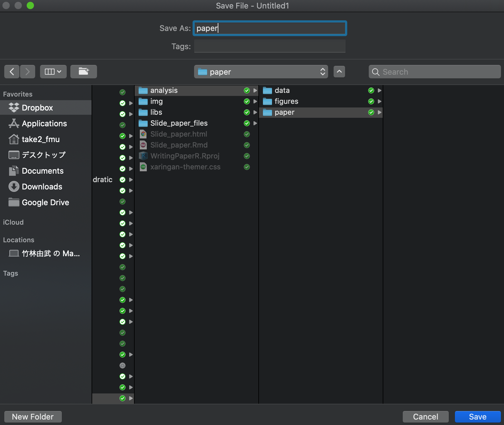Select the analysis folder
504x425 pixels.
click(x=197, y=90)
